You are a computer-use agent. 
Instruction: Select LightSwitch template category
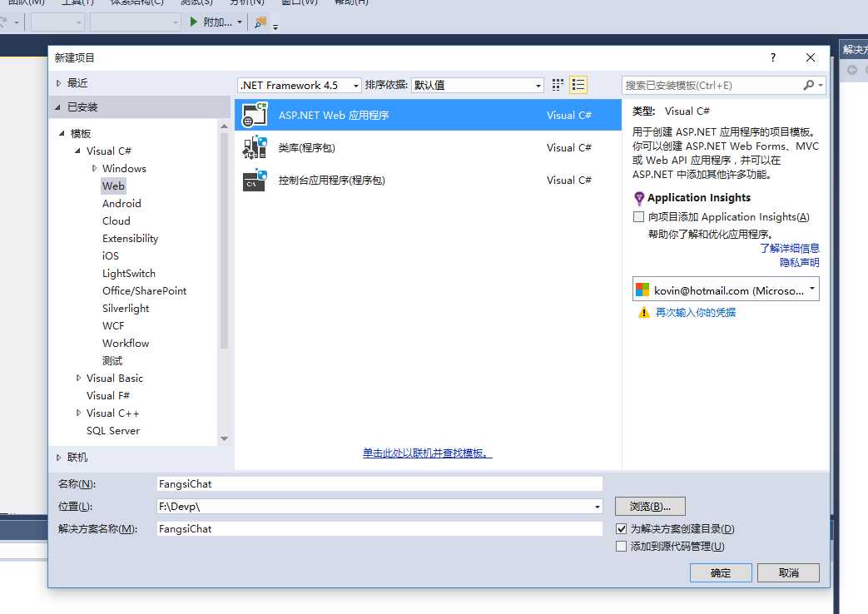coord(128,274)
